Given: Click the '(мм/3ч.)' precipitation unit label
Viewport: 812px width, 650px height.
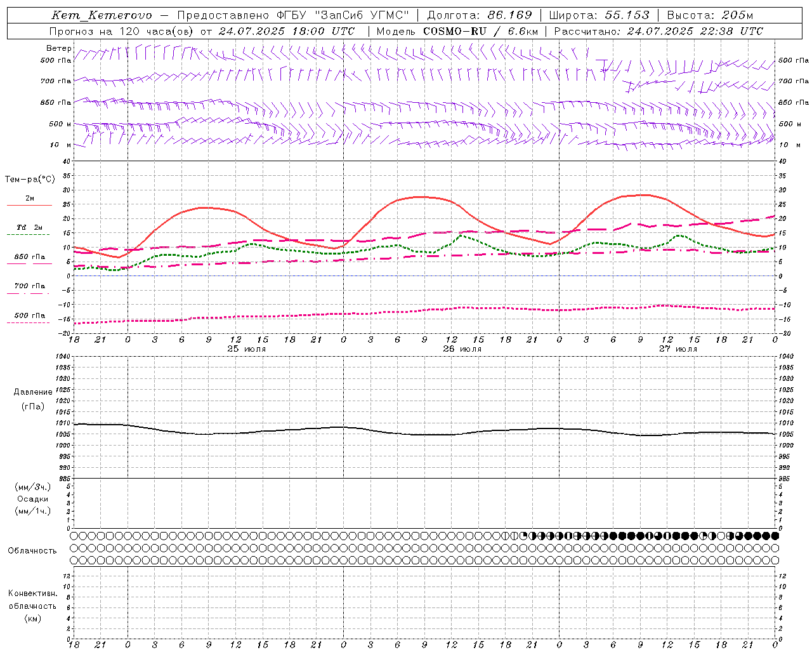Looking at the screenshot, I should 33,487.
